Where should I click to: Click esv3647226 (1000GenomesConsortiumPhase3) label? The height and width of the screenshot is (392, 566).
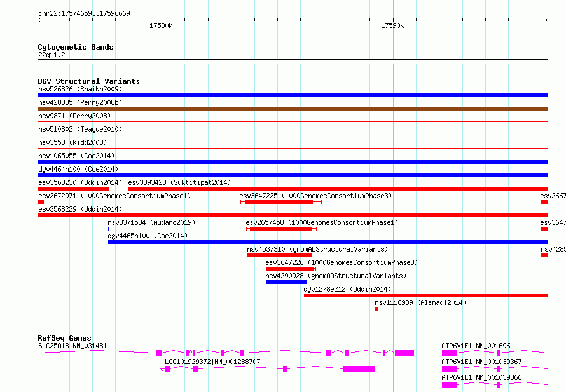(x=342, y=262)
